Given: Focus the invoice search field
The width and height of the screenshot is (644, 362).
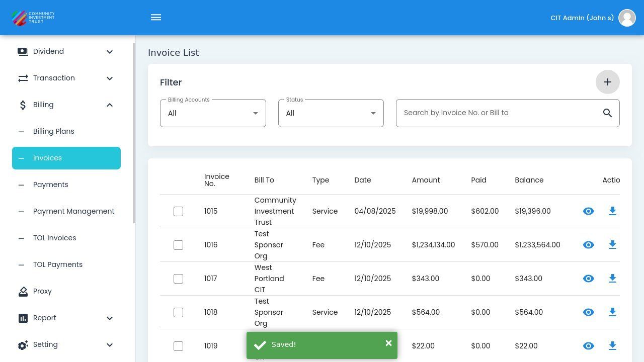Looking at the screenshot, I should coord(498,113).
